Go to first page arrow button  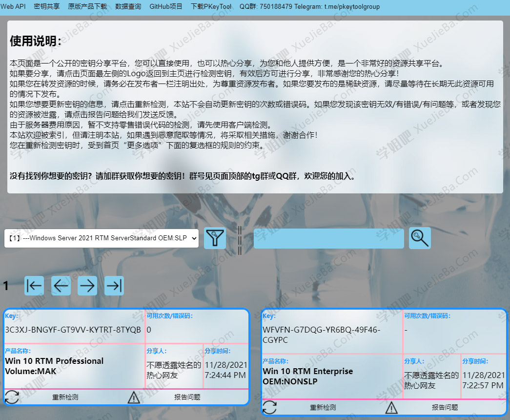click(34, 286)
